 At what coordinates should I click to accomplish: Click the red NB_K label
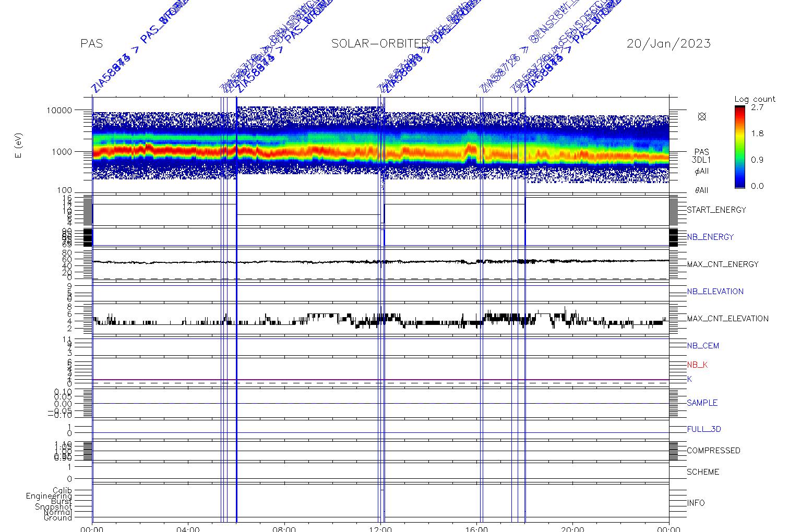[x=697, y=365]
